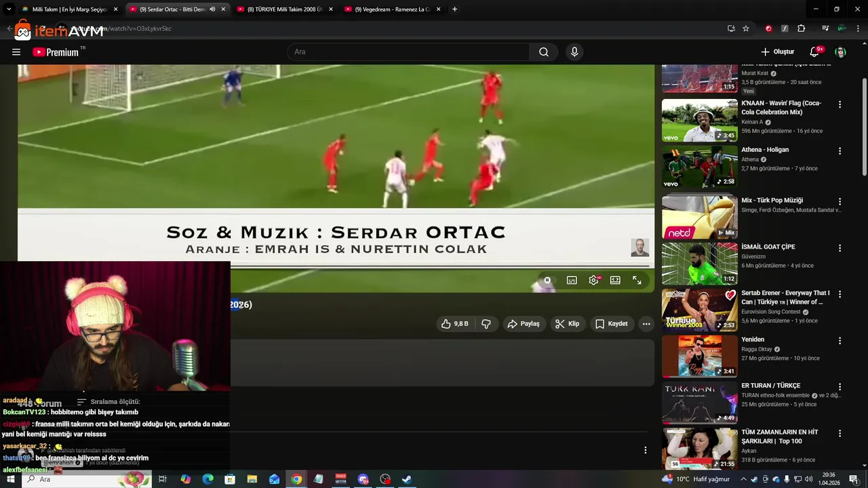Open the Chrome profile avatar

tap(842, 28)
